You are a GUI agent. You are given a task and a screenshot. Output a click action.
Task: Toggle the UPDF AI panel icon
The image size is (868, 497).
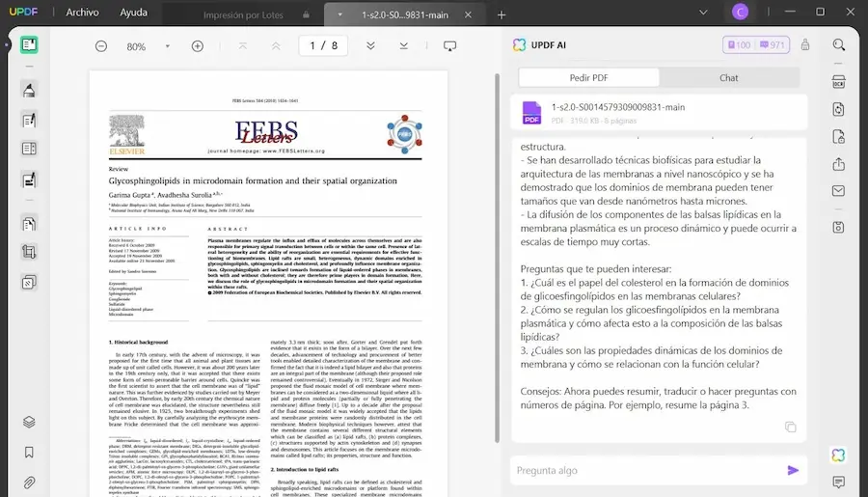tap(838, 455)
